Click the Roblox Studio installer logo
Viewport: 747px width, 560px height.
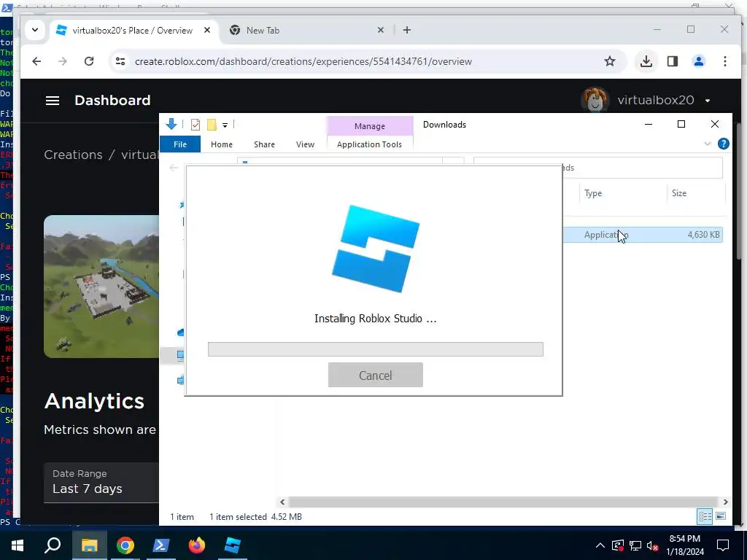pyautogui.click(x=376, y=249)
